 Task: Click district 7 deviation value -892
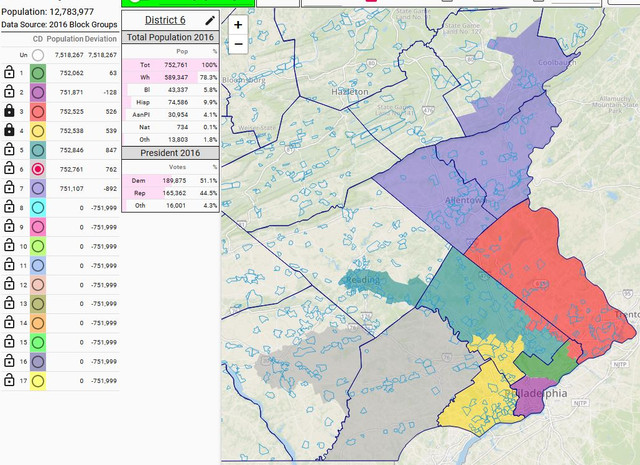tap(109, 189)
